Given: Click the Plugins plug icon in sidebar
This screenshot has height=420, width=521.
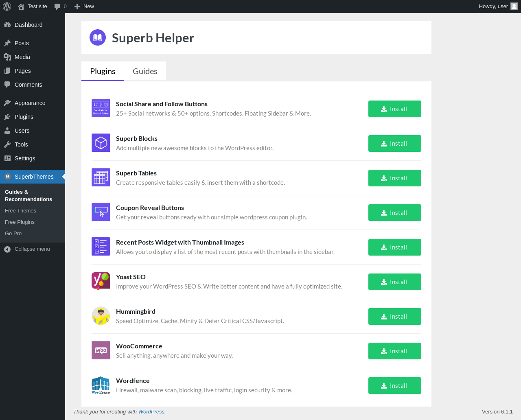Looking at the screenshot, I should click(x=7, y=117).
